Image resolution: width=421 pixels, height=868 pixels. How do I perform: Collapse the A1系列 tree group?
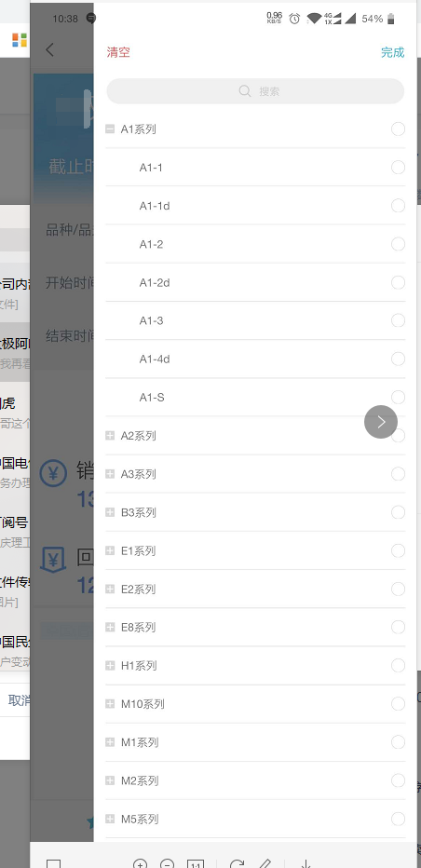tap(110, 129)
